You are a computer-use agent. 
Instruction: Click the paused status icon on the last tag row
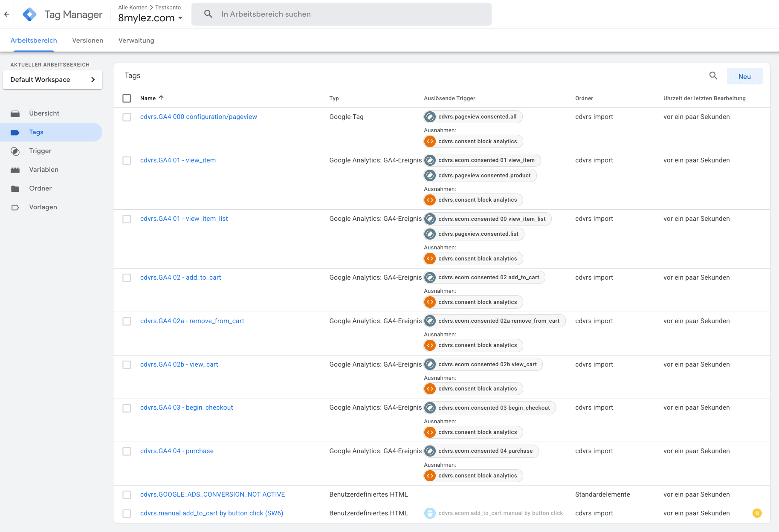[x=757, y=513]
